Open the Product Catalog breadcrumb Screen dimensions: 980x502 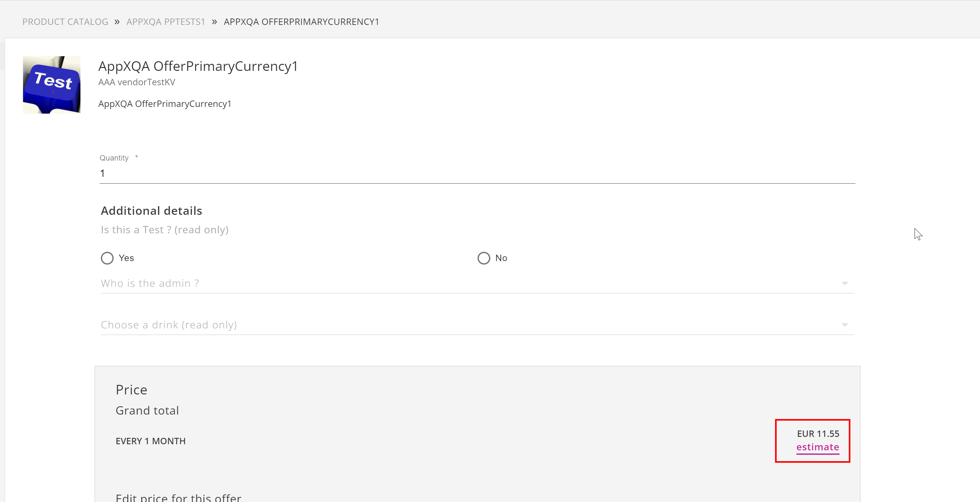point(65,22)
